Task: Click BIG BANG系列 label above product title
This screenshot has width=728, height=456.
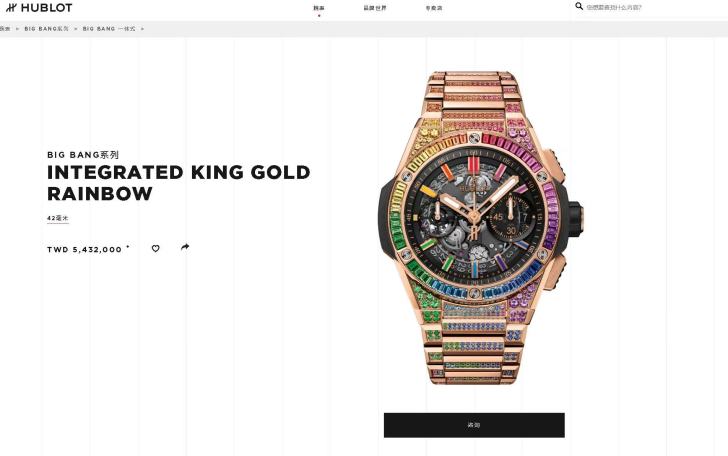Action: point(83,155)
